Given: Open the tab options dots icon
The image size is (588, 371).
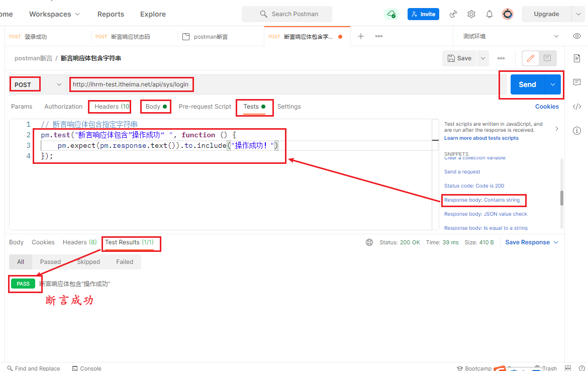Looking at the screenshot, I should pyautogui.click(x=379, y=36).
